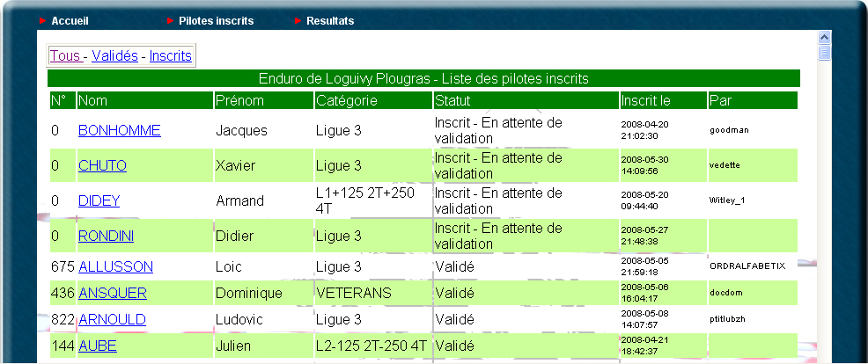
Task: Open the Accueil menu item
Action: click(x=70, y=21)
